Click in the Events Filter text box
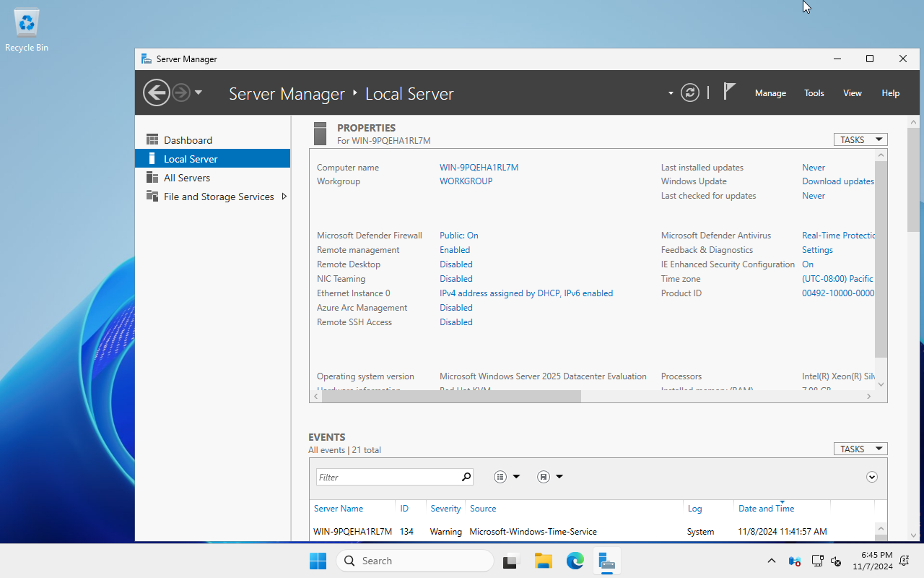Viewport: 924px width, 578px height. point(388,477)
